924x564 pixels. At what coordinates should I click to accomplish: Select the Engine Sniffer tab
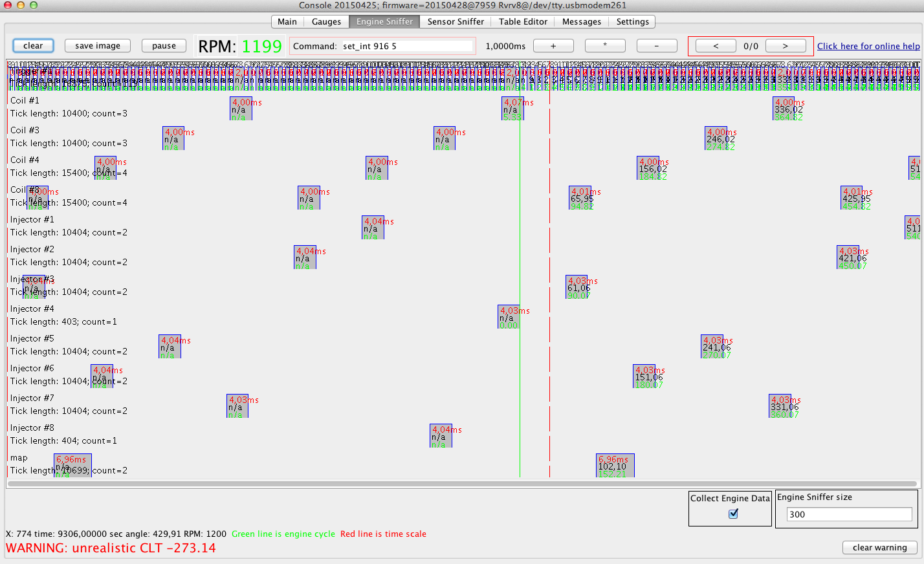384,21
